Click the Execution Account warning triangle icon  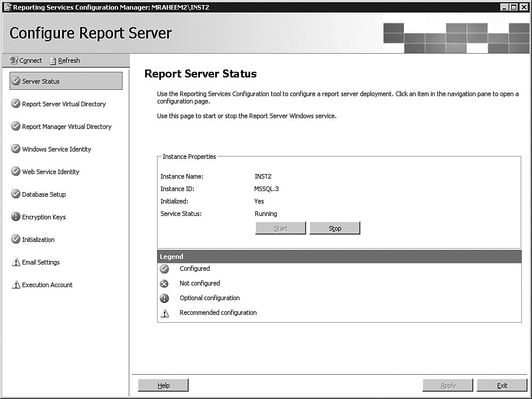(x=16, y=285)
